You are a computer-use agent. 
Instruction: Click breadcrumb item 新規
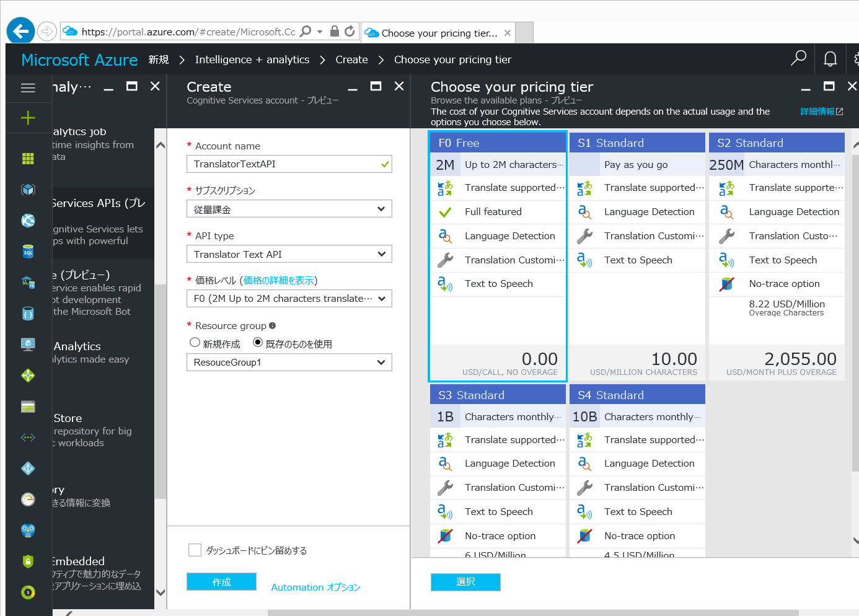pyautogui.click(x=159, y=59)
